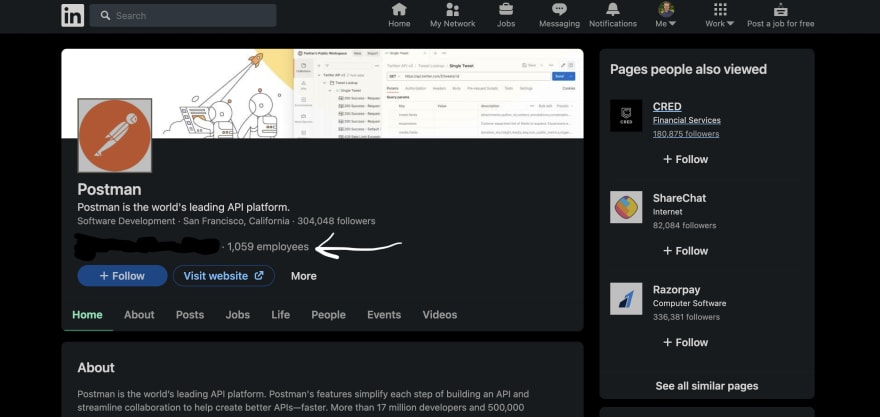
Task: Click See all similar pages
Action: click(x=707, y=386)
